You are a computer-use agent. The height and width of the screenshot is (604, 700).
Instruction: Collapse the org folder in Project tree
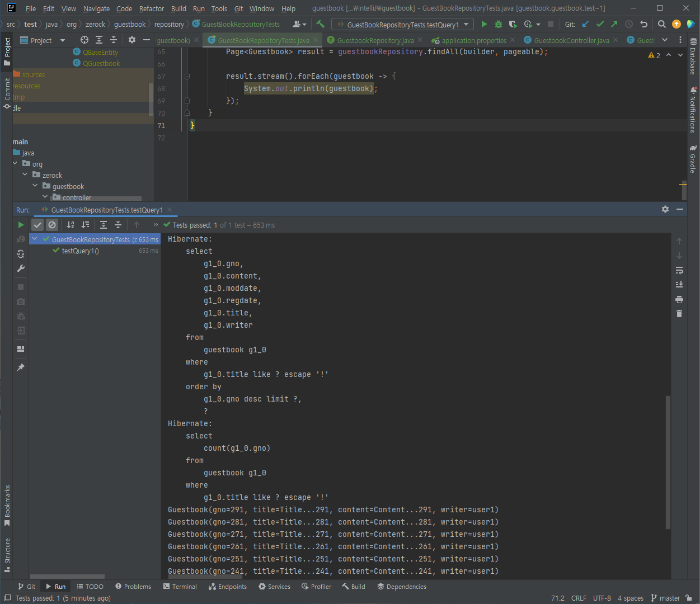(15, 163)
